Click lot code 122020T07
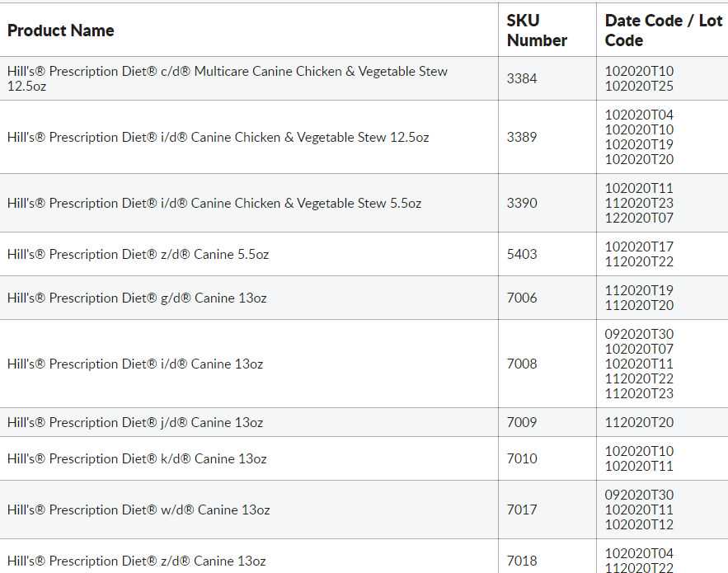Image resolution: width=728 pixels, height=573 pixels. (x=639, y=218)
